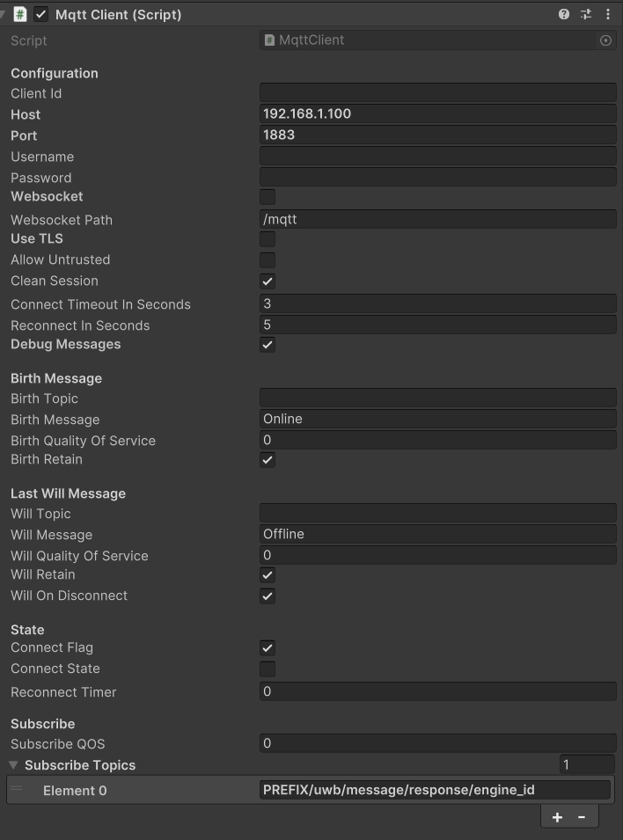Open the component preset selector icon
Screen dimensions: 623x840
click(586, 14)
